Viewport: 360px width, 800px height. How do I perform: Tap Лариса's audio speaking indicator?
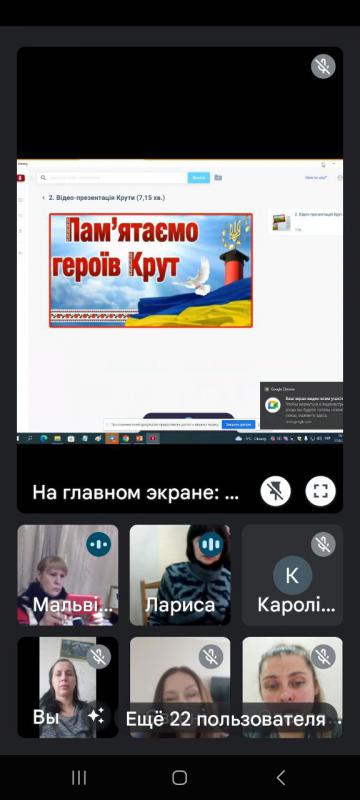(211, 544)
